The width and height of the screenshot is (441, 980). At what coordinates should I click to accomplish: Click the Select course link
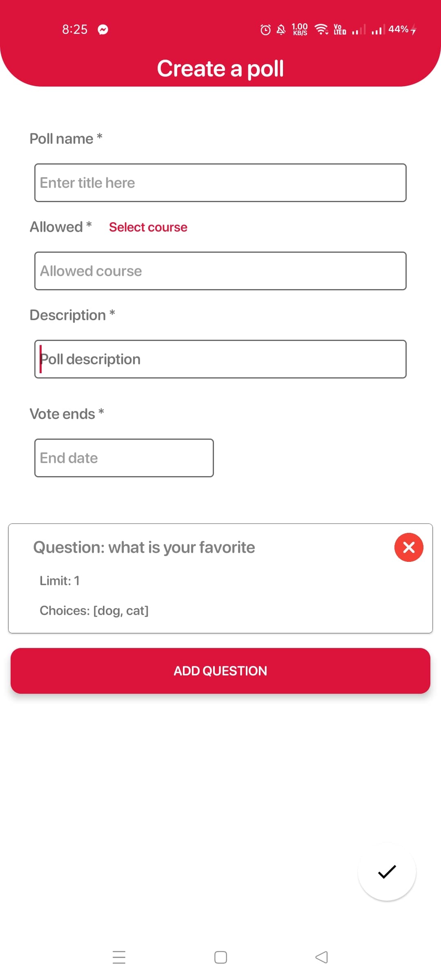pos(148,227)
